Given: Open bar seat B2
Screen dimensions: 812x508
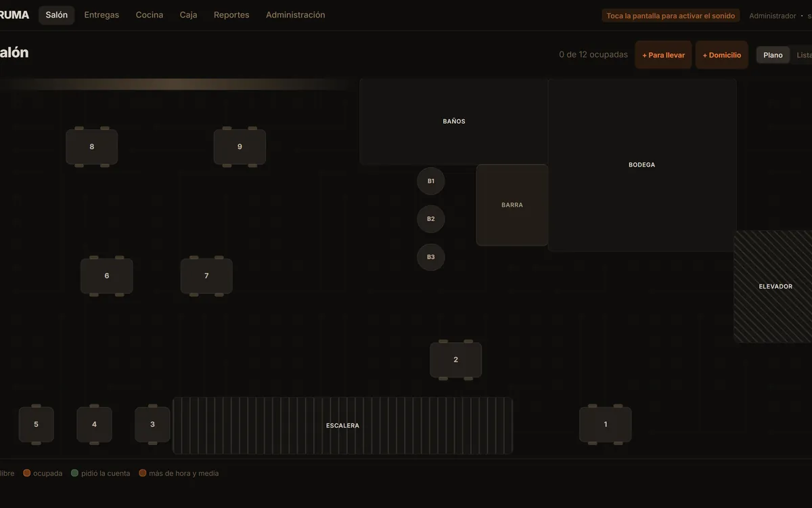Looking at the screenshot, I should [x=431, y=219].
